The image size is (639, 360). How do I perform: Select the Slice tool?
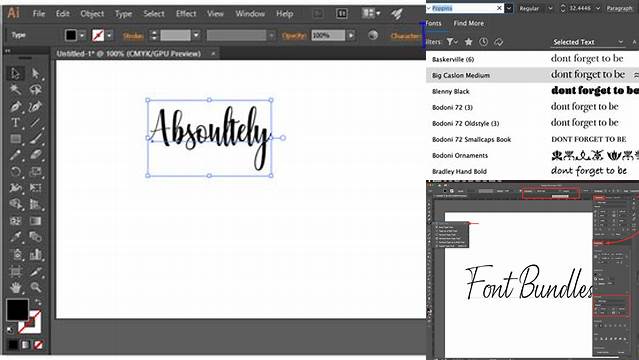pos(36,271)
